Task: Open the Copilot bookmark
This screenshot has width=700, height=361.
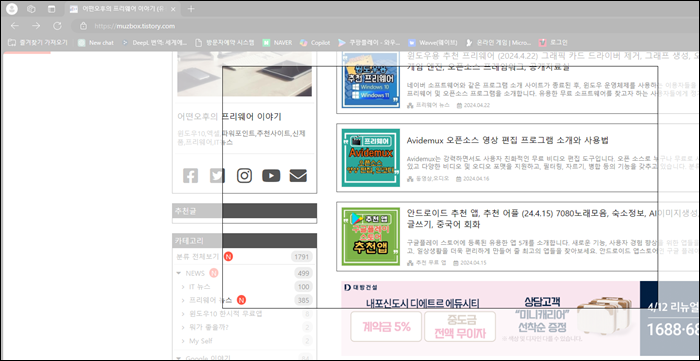Action: point(315,43)
